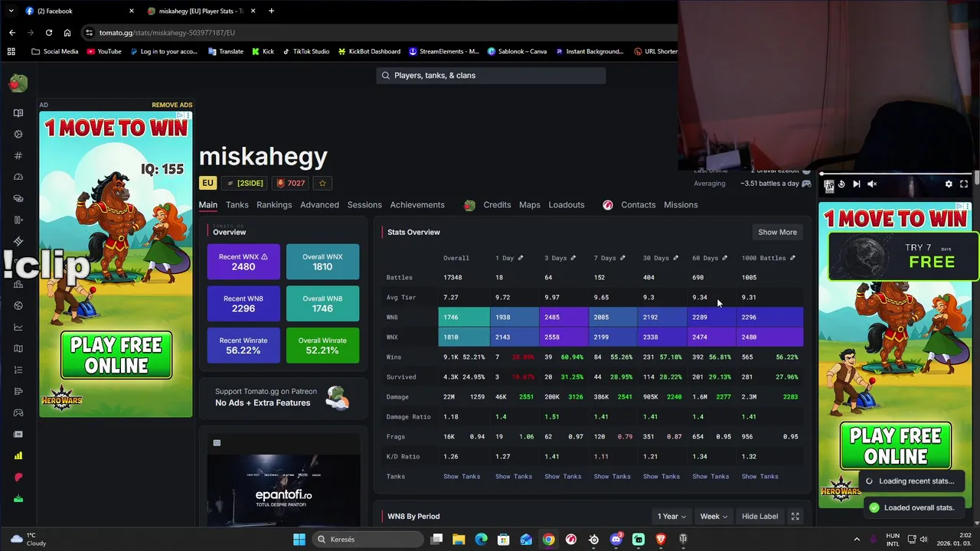Screen dimensions: 980x551
Task: Focus the Players, tanks, & clans search box
Action: tap(491, 75)
